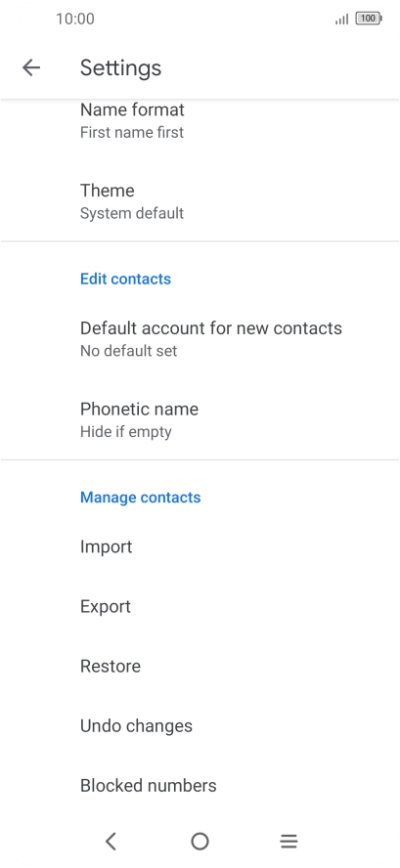Open the Restore contacts option
Viewport: 400px width, 868px height.
tap(200, 666)
